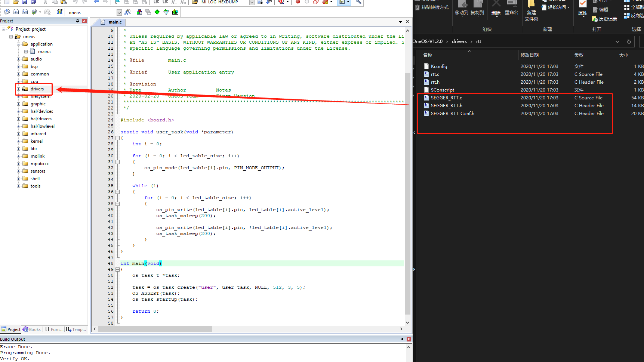This screenshot has width=644, height=362.
Task: Click New Folder (新建文件夹) in Explorer ribbon
Action: tap(531, 11)
